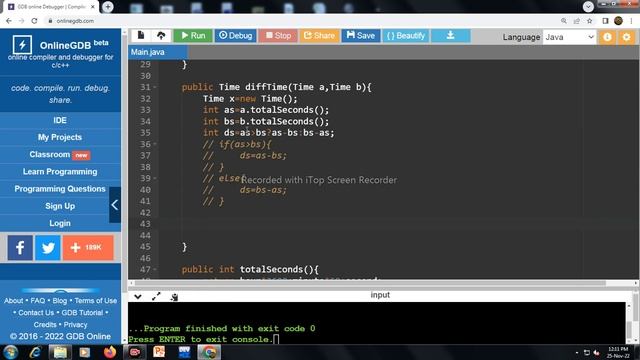The width and height of the screenshot is (640, 360).
Task: Collapse the code fold at line 47
Action: [x=155, y=270]
